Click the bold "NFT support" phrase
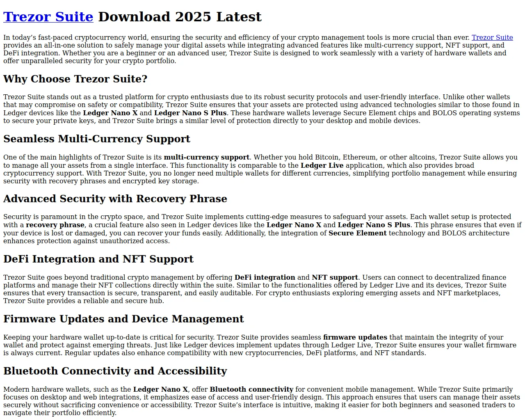The height and width of the screenshot is (420, 525). [x=335, y=277]
